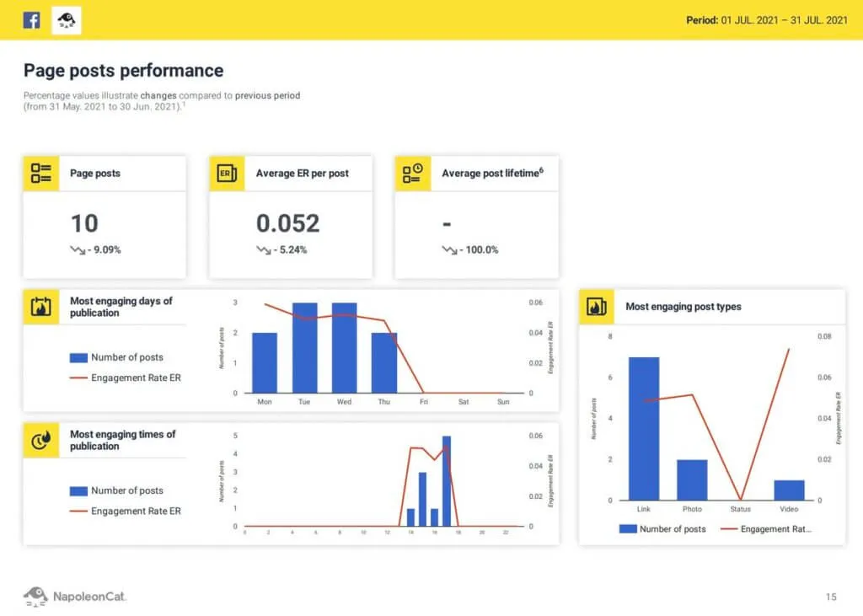This screenshot has height=616, width=863.
Task: Click the Link bar in post types chart
Action: click(x=644, y=428)
